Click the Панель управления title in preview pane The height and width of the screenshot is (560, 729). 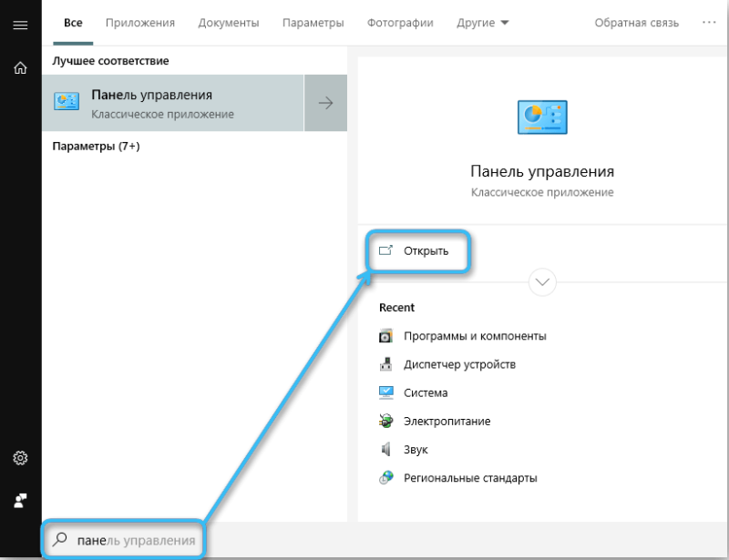542,171
